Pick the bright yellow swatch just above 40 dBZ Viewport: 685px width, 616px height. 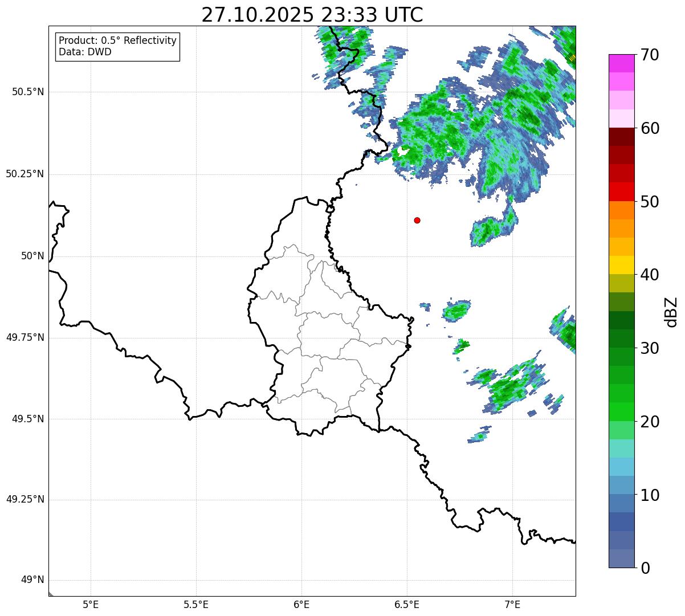(621, 265)
